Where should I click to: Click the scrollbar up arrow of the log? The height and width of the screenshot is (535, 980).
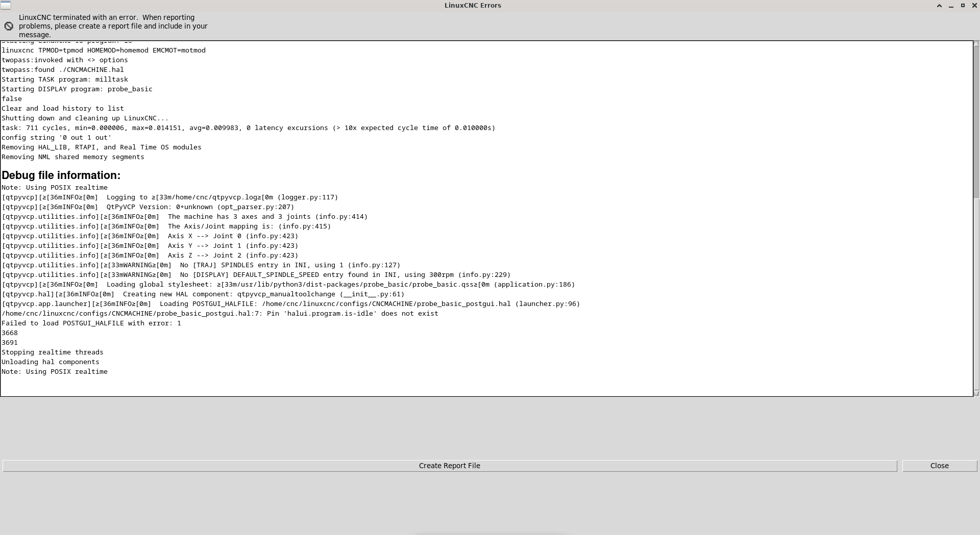(976, 44)
